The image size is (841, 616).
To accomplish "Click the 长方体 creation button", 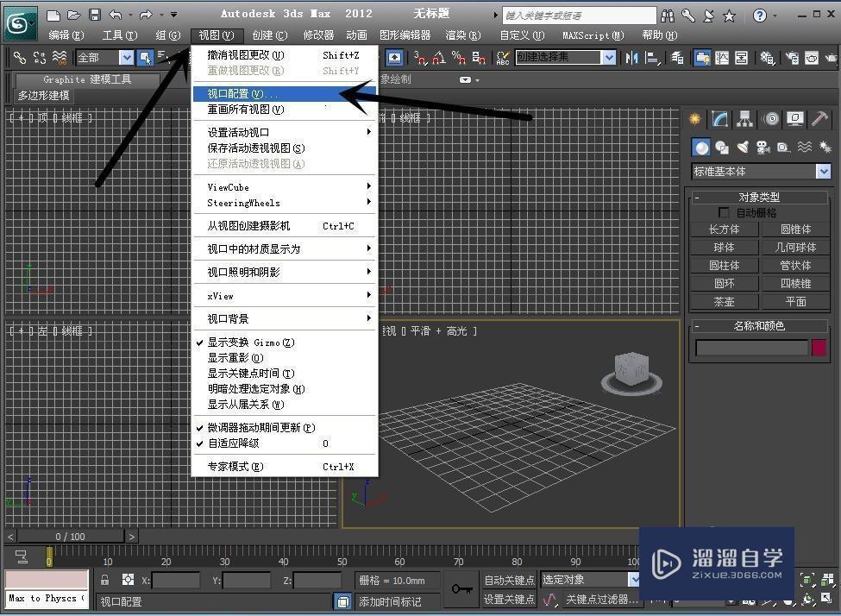I will pyautogui.click(x=725, y=229).
